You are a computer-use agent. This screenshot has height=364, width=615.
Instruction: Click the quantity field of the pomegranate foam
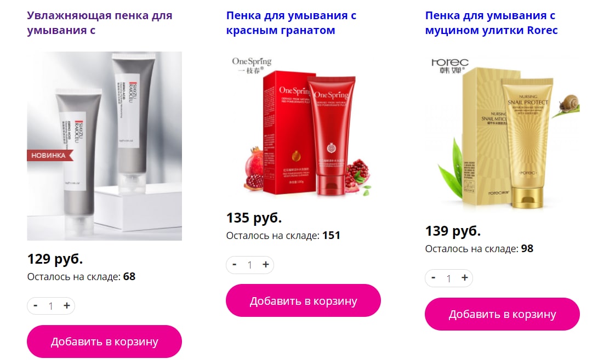[250, 265]
